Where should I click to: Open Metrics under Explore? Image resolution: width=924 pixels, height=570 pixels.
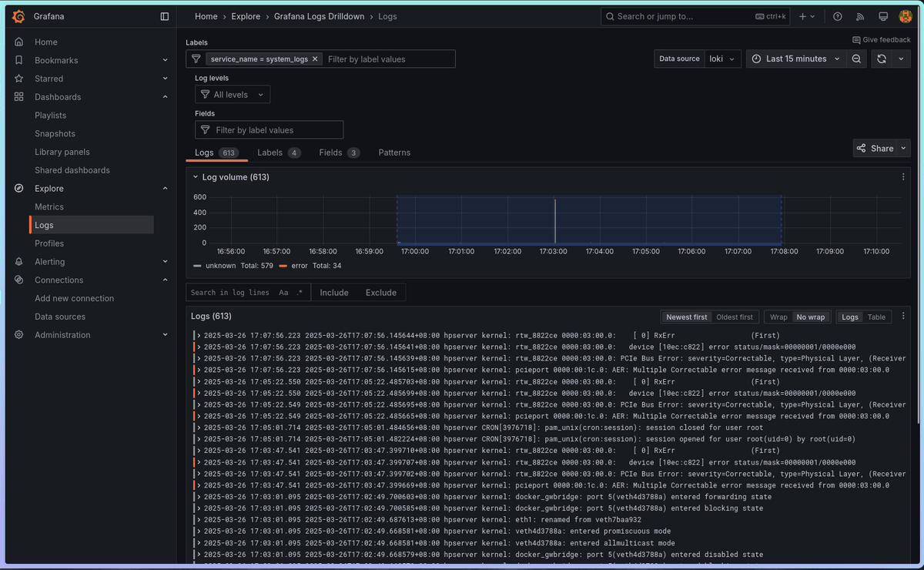click(x=49, y=207)
